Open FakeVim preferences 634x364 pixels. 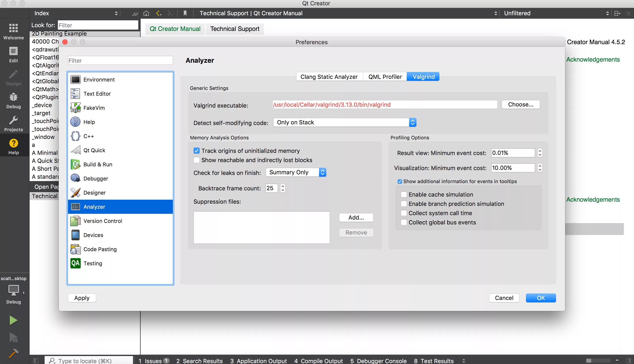pyautogui.click(x=120, y=108)
